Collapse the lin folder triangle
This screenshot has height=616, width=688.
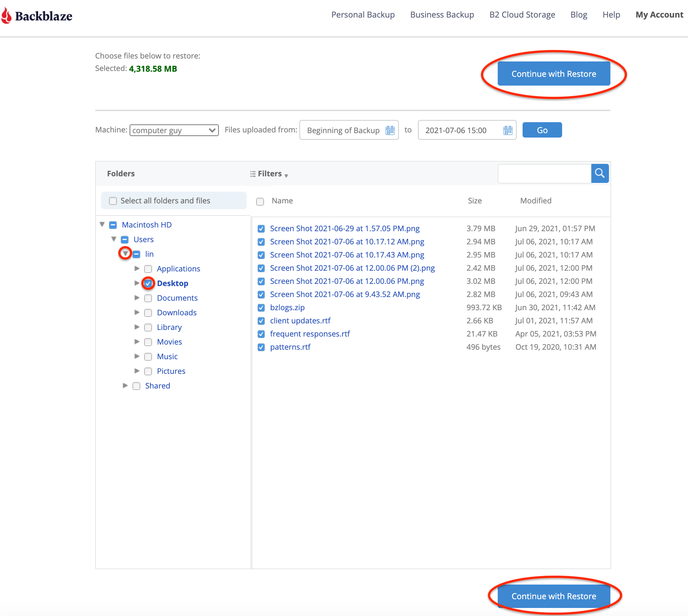126,253
